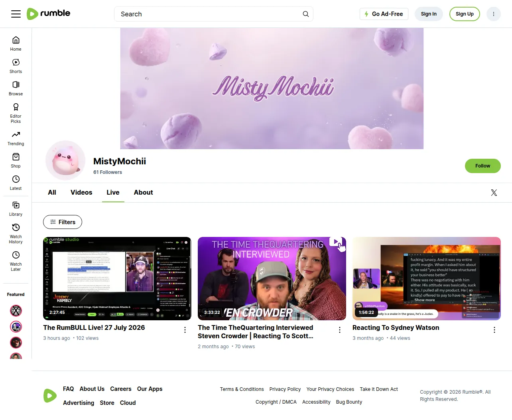Open Your Privacy Choices link
512x420 pixels.
(x=330, y=389)
